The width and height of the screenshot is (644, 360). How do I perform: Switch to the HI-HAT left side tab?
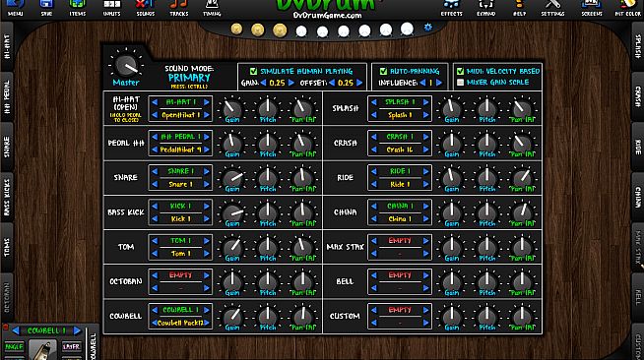click(x=7, y=46)
